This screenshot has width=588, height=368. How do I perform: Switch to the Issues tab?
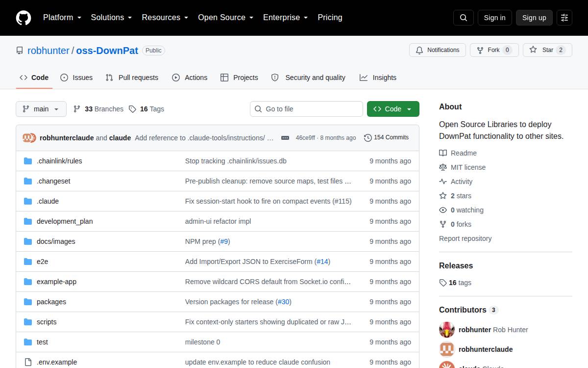[76, 78]
